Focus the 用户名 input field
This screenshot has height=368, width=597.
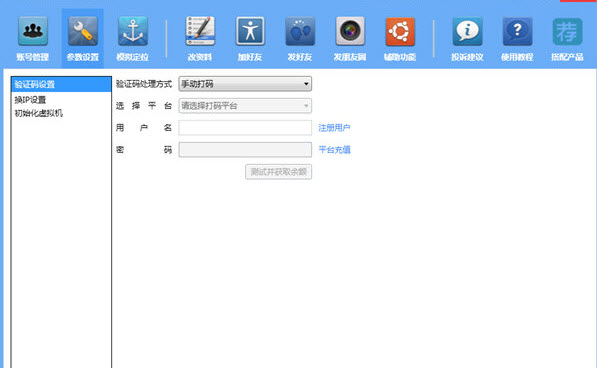[245, 127]
